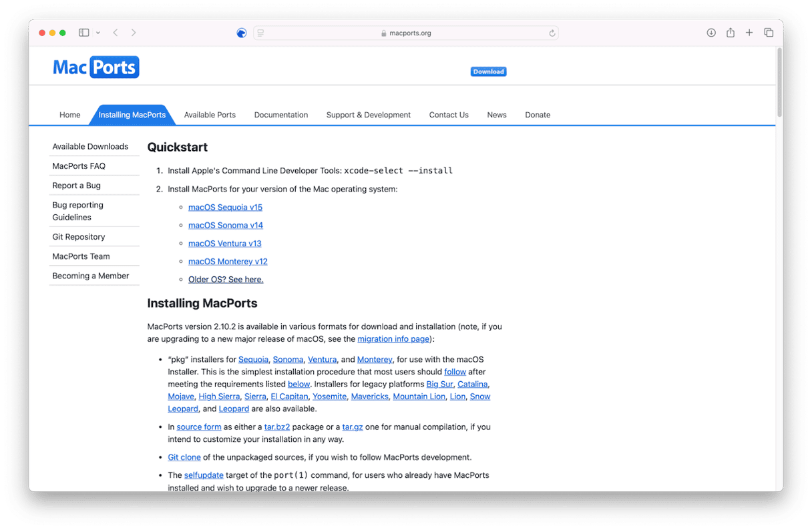Open the Catalina legacy installer link
Screen dimensions: 812x530
pos(473,384)
